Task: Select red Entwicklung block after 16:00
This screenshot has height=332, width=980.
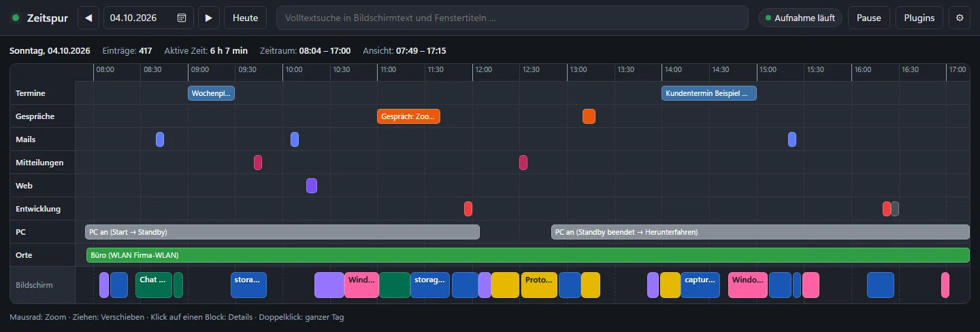Action: tap(887, 209)
